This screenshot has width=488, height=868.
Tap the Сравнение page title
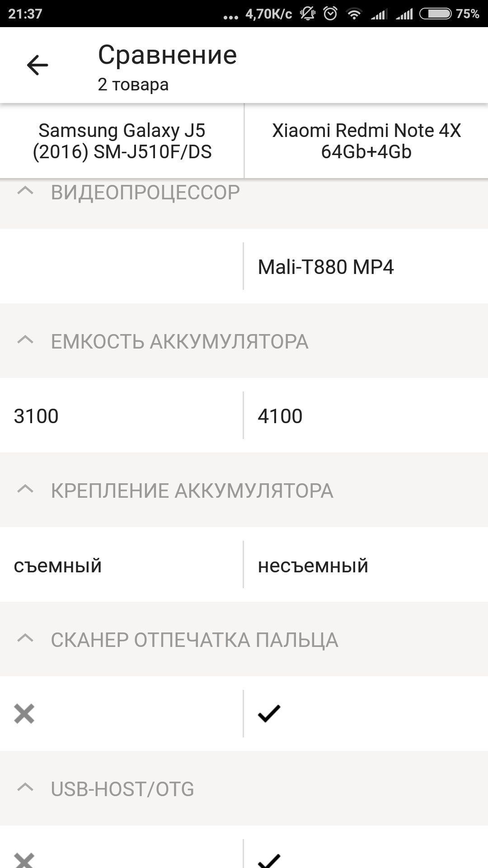coord(167,55)
